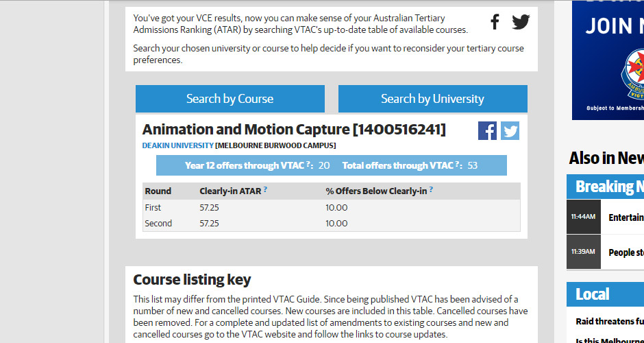The width and height of the screenshot is (644, 343).
Task: Open the Clearly-in ATAR help tooltip icon
Action: pos(265,190)
